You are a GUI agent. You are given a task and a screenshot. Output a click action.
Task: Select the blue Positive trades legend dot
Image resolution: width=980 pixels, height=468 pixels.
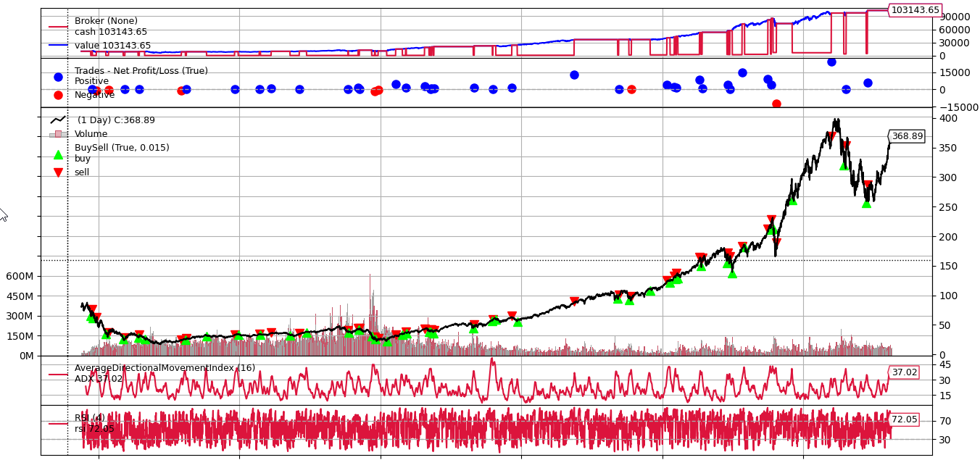(x=58, y=77)
